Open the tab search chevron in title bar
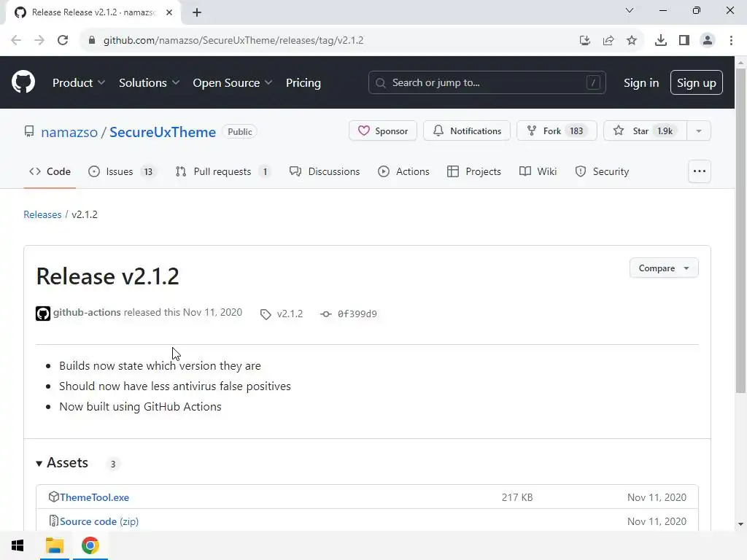 [630, 10]
